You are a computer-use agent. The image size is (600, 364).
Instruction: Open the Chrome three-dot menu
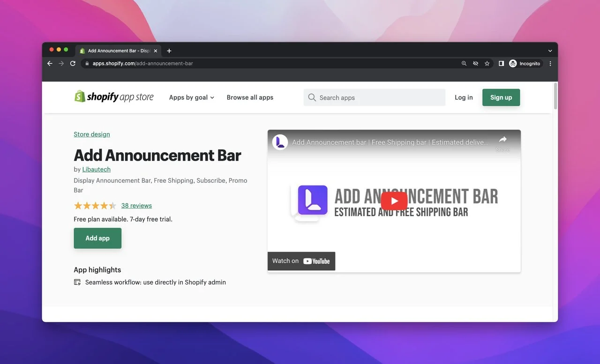[x=550, y=64]
